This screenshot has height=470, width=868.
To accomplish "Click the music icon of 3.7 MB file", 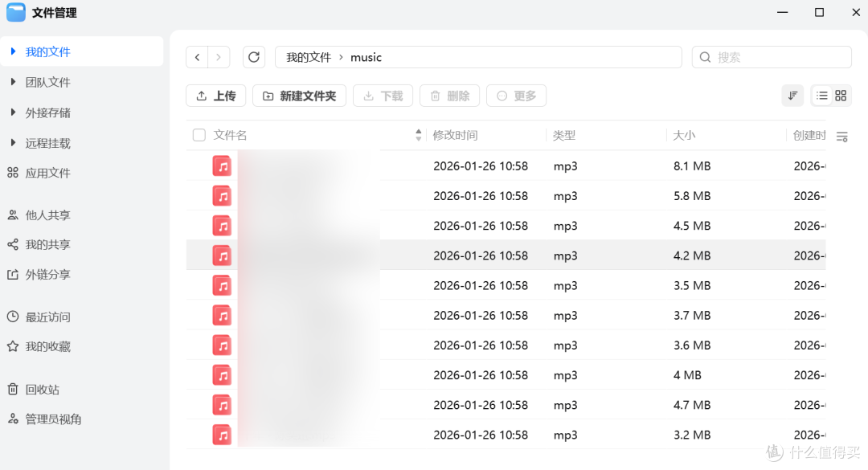I will [222, 316].
